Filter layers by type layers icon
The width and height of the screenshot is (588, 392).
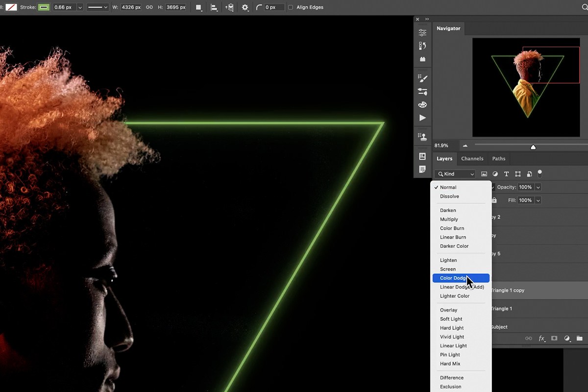506,174
